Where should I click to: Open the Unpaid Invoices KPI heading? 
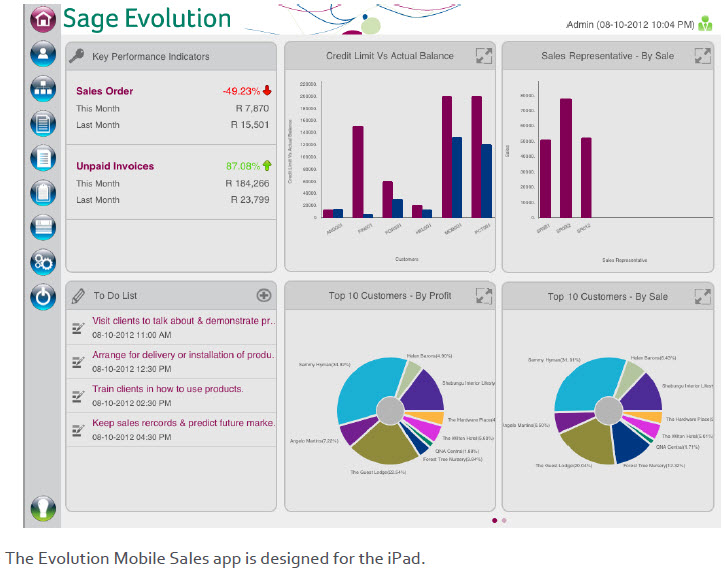(115, 166)
